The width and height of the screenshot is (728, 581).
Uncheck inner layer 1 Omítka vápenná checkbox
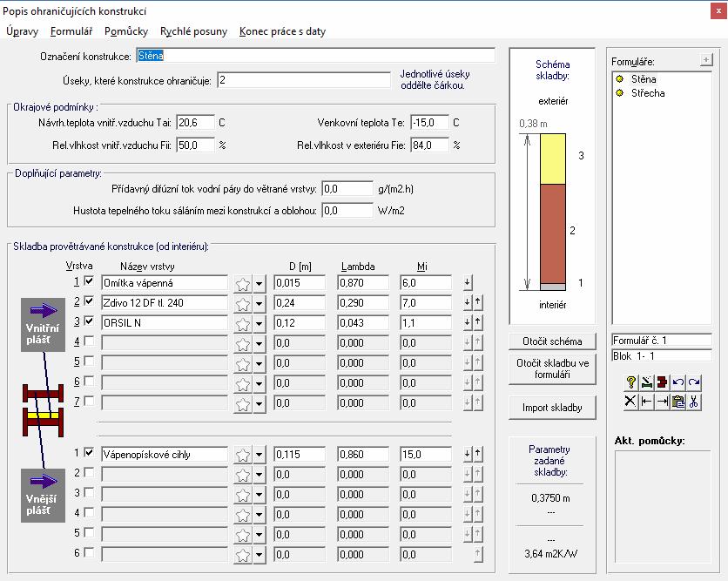[89, 281]
